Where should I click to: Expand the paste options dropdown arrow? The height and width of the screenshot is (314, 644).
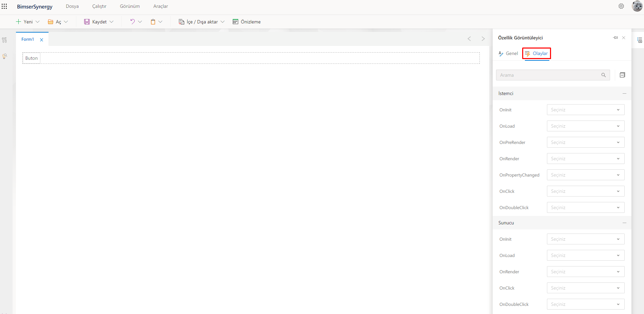[x=160, y=22]
